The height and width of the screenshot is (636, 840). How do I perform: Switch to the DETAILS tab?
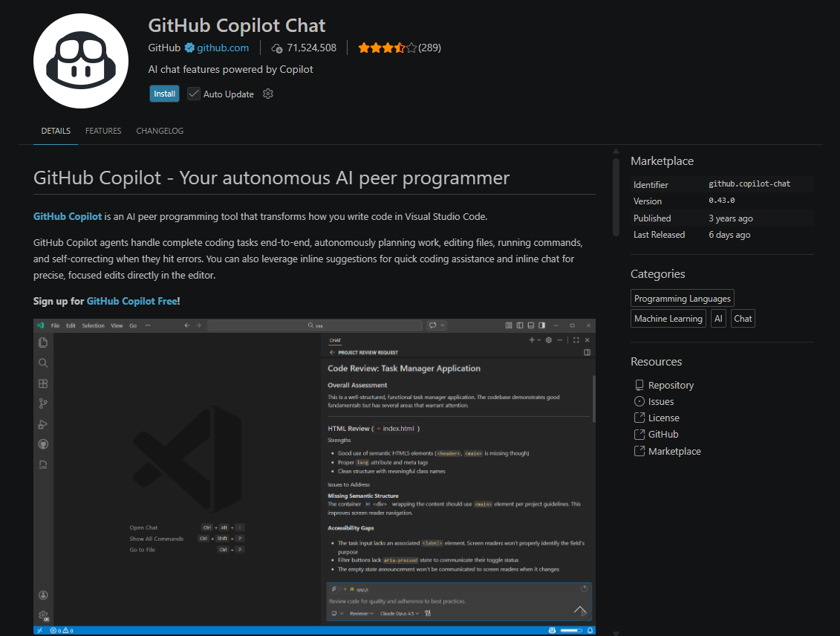click(x=56, y=131)
